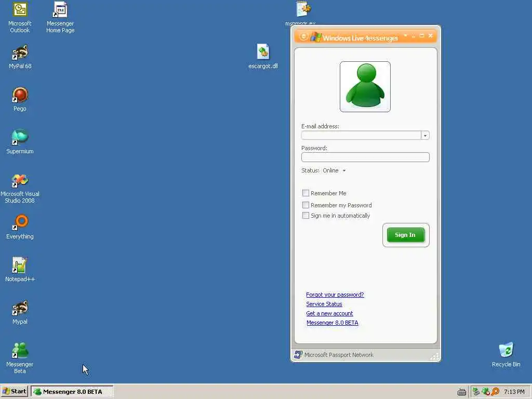Click the Sign In button
Viewport: 532px width, 399px height.
[x=406, y=235]
